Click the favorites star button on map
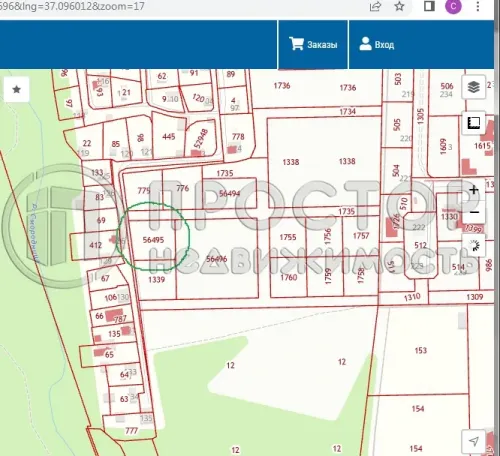Viewport: 500px width, 456px height. 16,89
